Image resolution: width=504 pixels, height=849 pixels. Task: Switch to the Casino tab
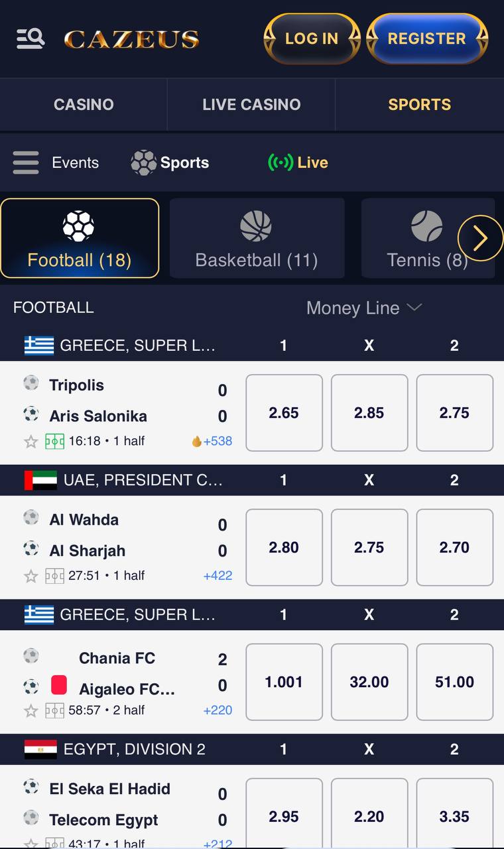click(84, 105)
